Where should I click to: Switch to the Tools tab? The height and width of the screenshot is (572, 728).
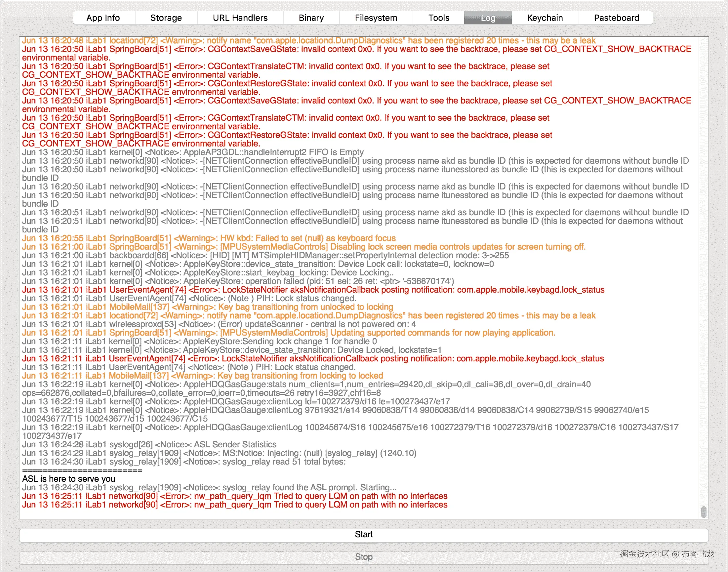click(439, 18)
